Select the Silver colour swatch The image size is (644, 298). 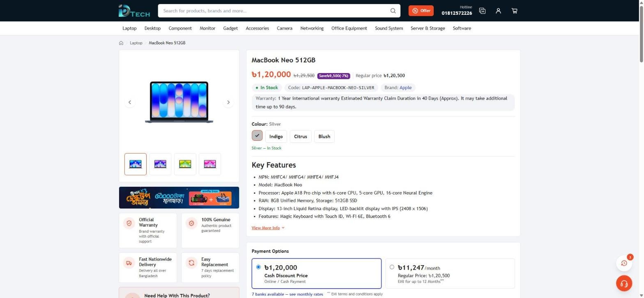click(257, 135)
